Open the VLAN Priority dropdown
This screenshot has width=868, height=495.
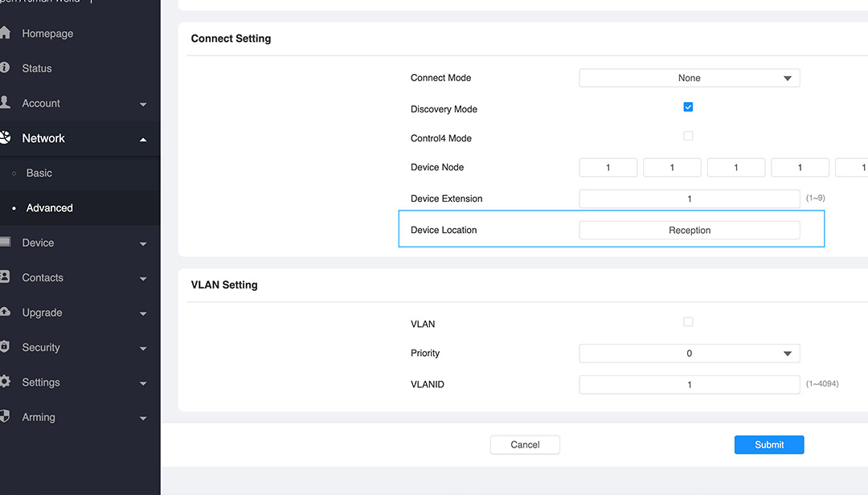689,354
